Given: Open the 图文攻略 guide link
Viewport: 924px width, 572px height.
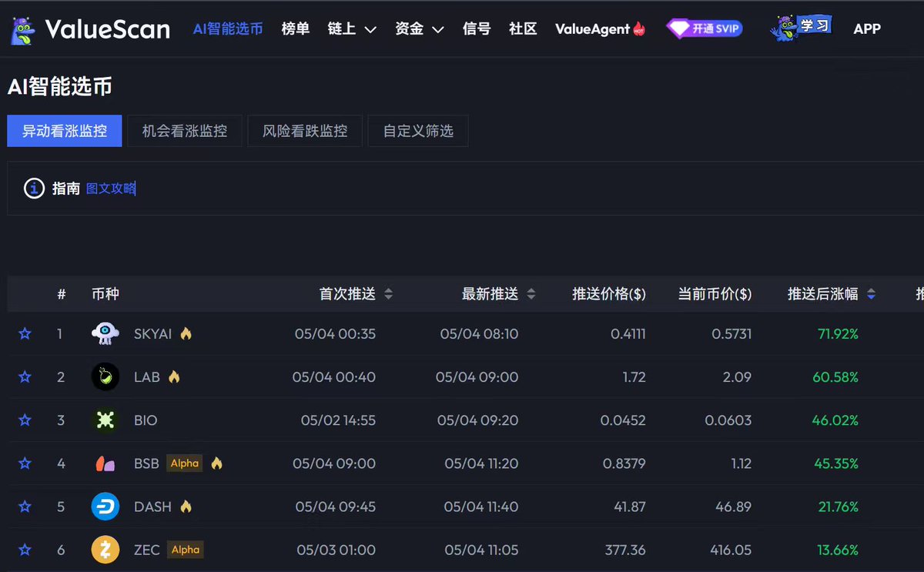Looking at the screenshot, I should tap(110, 189).
